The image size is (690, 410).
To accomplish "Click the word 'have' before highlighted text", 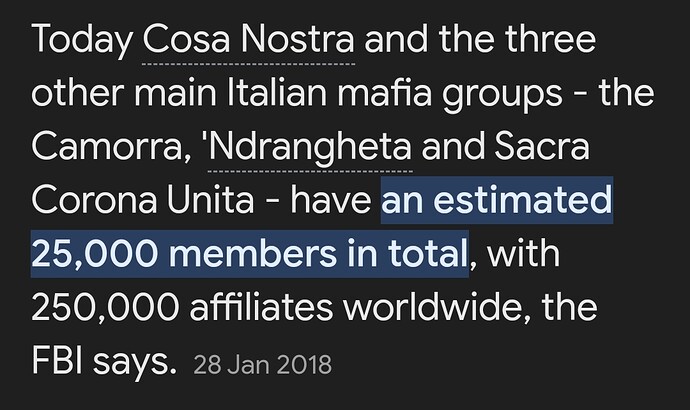I will click(330, 200).
